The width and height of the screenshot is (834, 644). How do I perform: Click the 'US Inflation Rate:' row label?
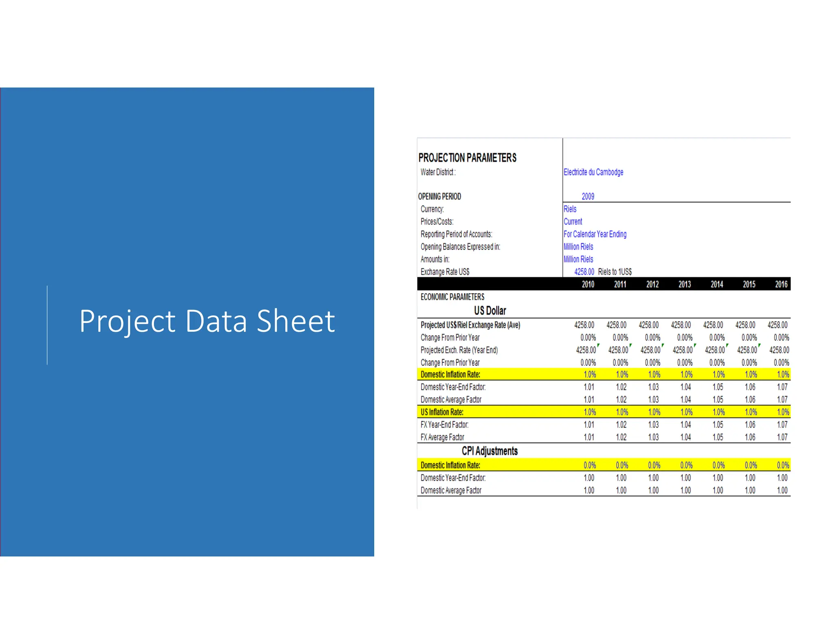pos(442,412)
